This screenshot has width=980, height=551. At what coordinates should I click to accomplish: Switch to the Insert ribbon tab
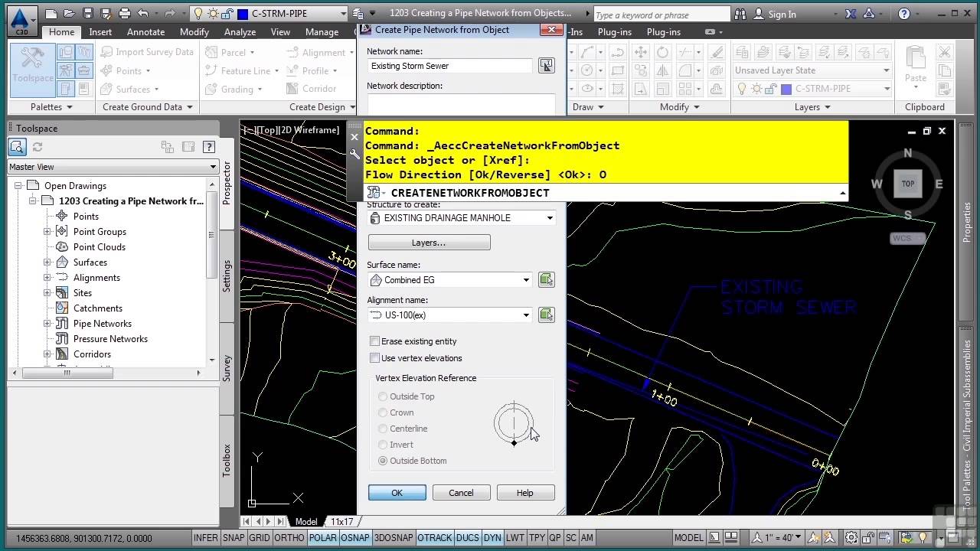coord(100,32)
